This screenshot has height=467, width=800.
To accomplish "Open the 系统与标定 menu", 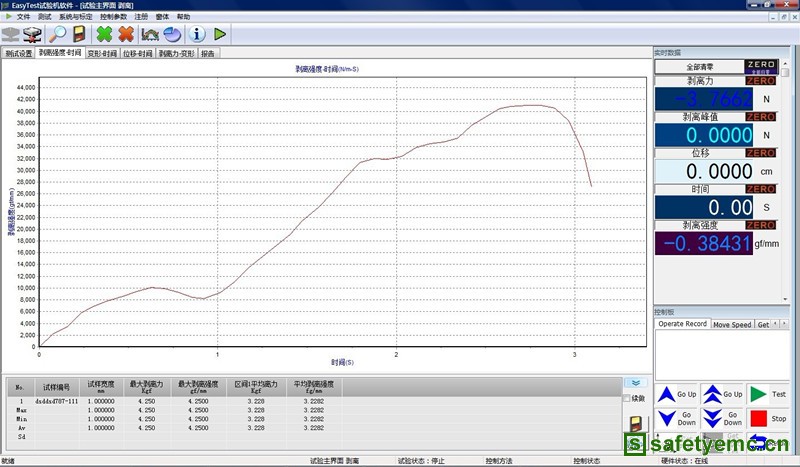I will 76,17.
